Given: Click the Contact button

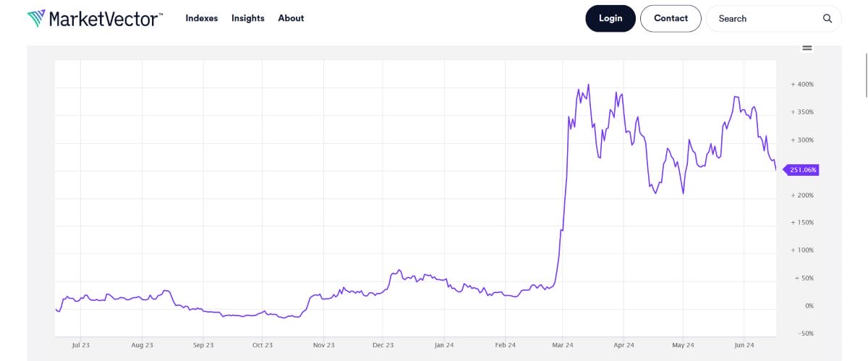Looking at the screenshot, I should (671, 19).
